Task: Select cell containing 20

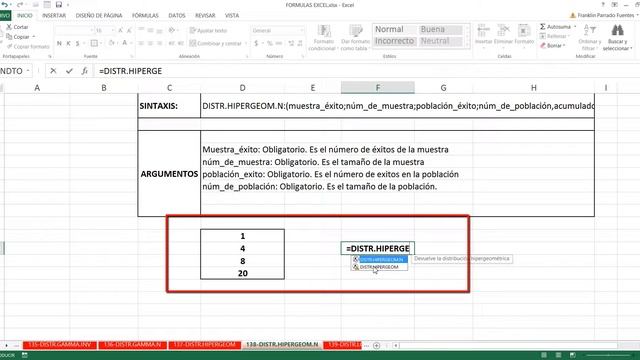Action: pos(242,273)
